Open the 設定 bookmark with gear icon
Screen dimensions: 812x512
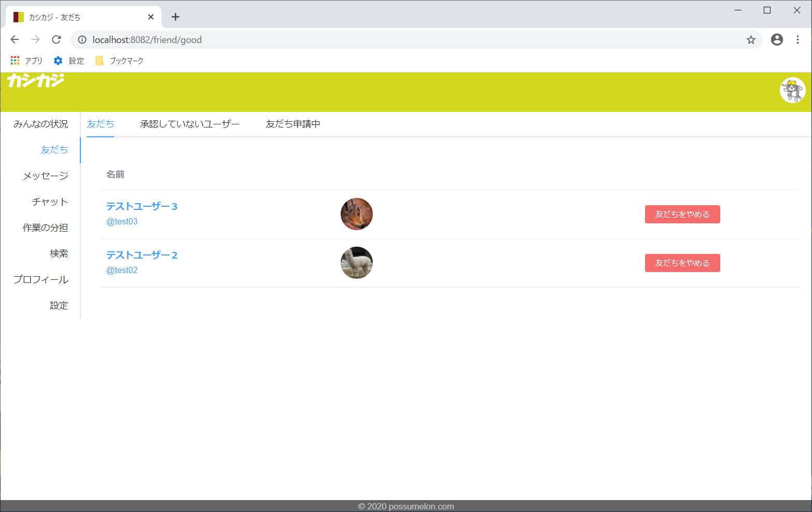coord(69,61)
